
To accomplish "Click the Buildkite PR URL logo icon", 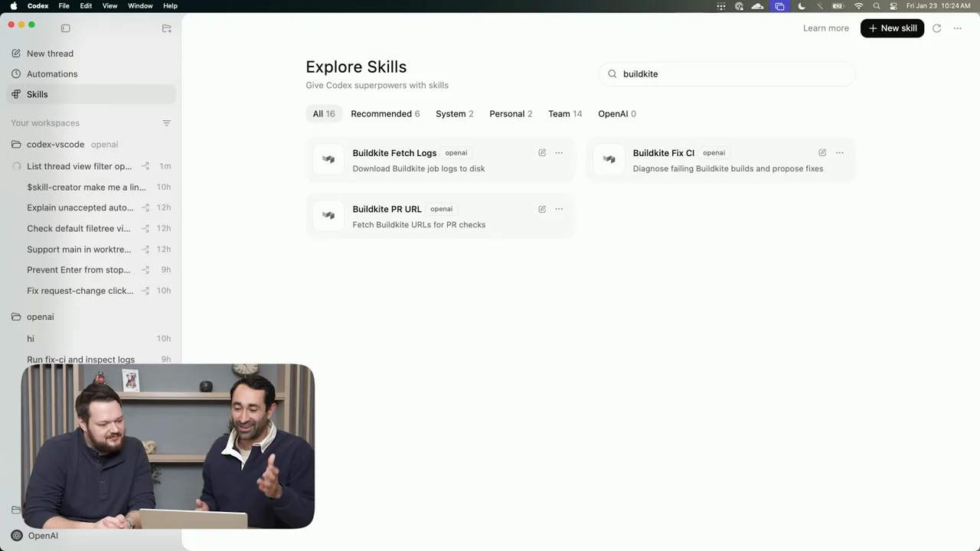I will pyautogui.click(x=328, y=216).
